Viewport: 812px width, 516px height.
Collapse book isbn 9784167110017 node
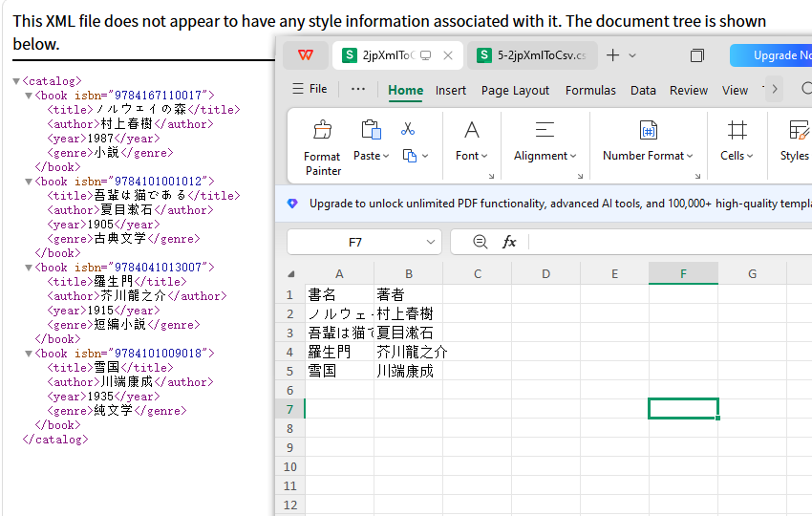[29, 96]
